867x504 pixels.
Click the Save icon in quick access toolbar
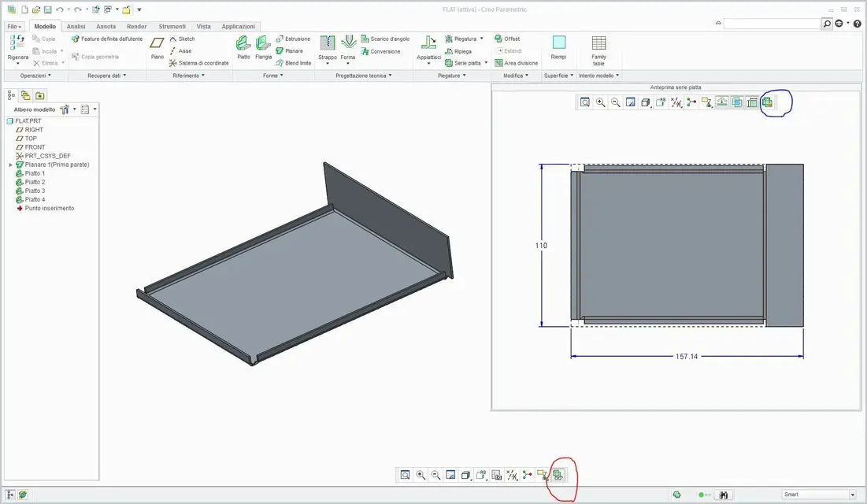pyautogui.click(x=47, y=9)
